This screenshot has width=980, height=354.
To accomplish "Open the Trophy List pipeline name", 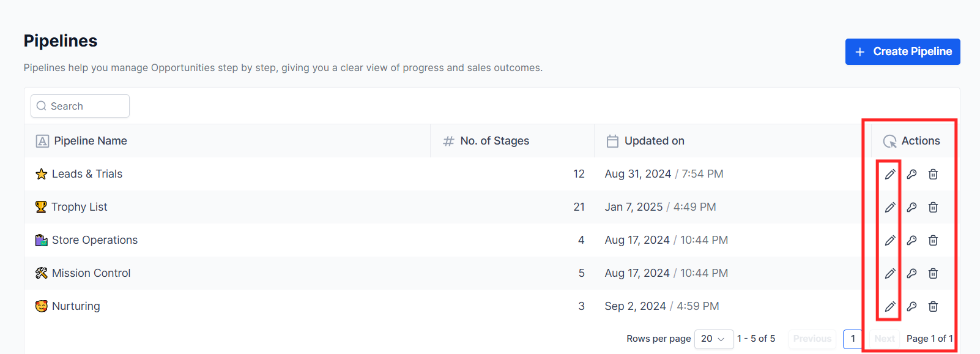I will point(80,207).
